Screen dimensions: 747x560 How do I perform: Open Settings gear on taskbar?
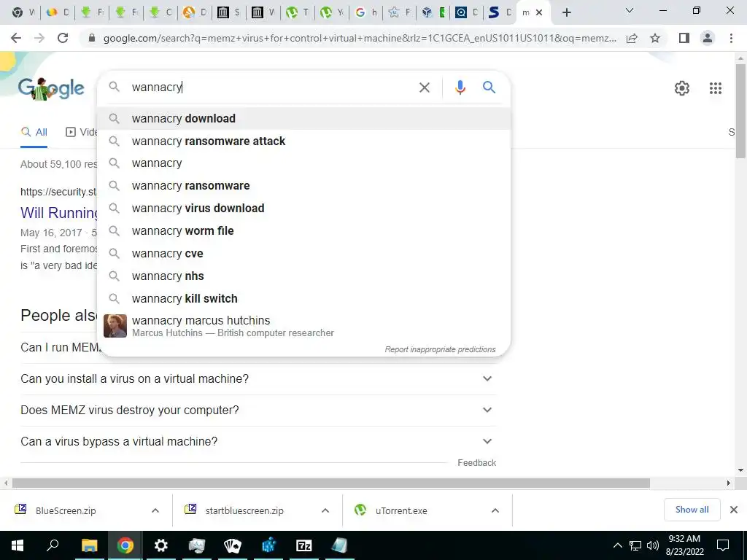161,545
